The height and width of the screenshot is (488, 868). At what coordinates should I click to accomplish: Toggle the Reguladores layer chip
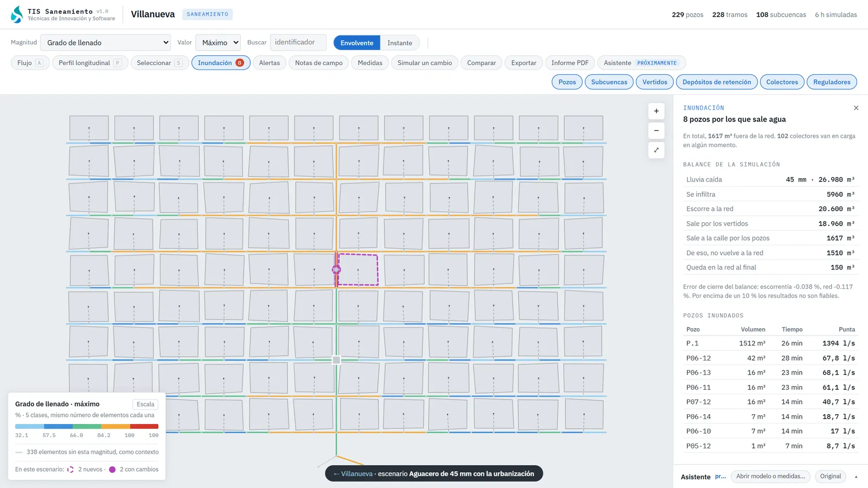coord(832,82)
